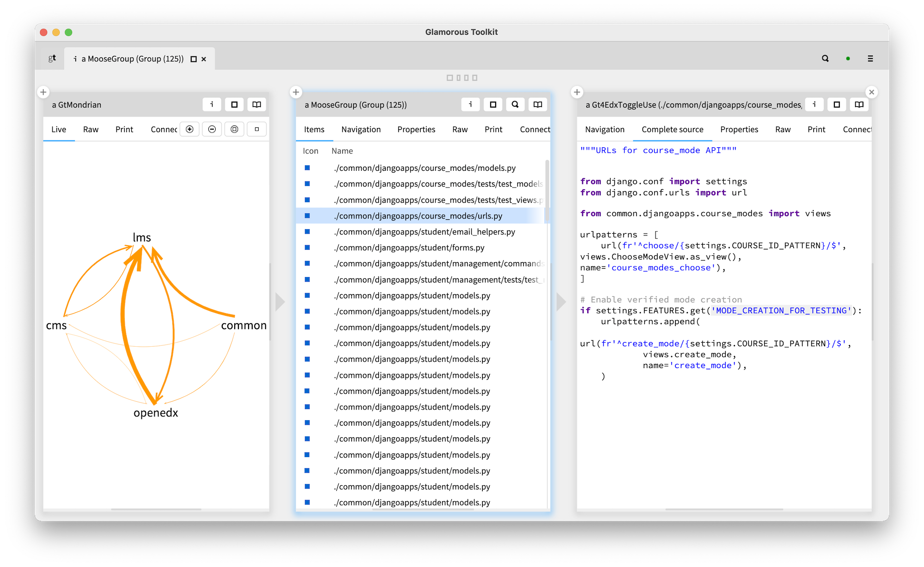Click the MooseGroup items list vertical scrollbar
The width and height of the screenshot is (924, 567).
click(547, 191)
